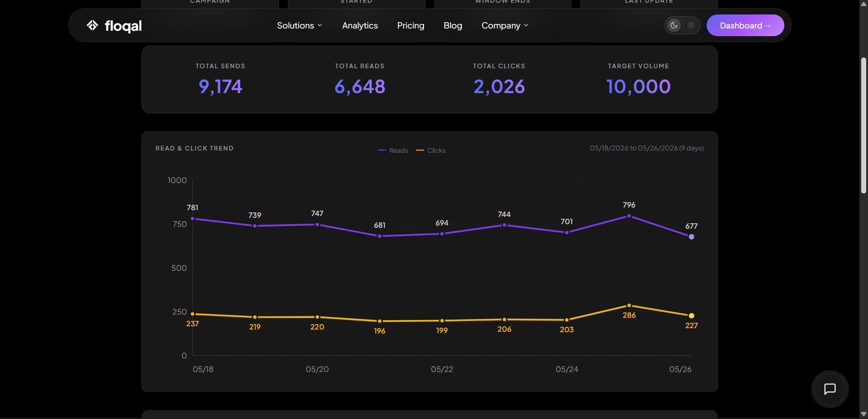Click the floqal logo icon

[x=92, y=25]
